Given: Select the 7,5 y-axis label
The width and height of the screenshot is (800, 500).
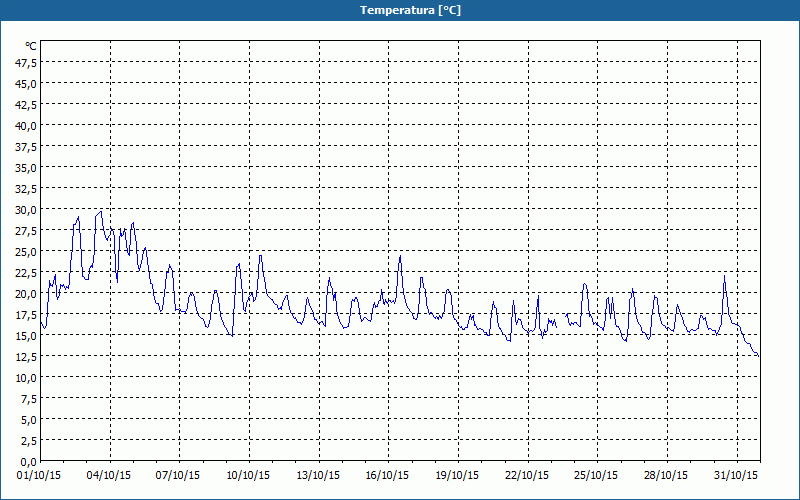Looking at the screenshot, I should 29,399.
